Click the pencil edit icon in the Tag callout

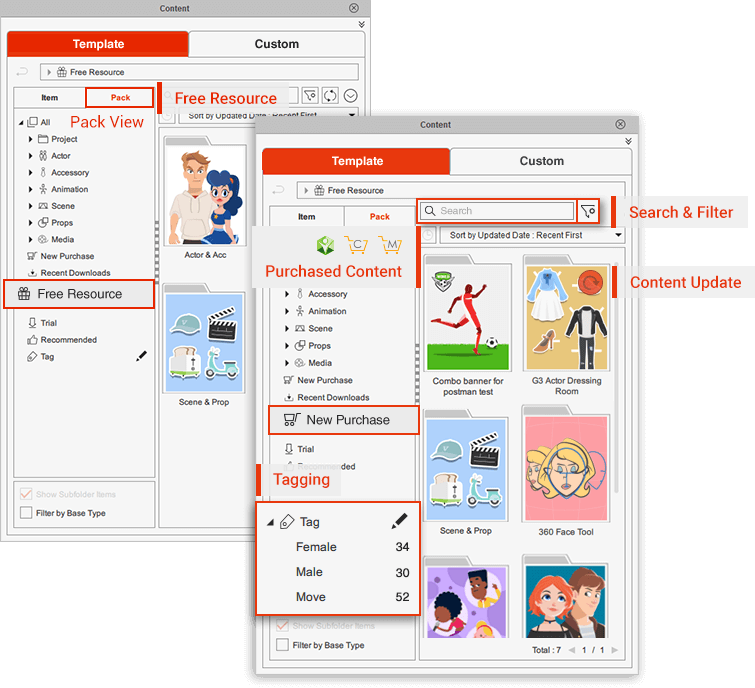(399, 521)
